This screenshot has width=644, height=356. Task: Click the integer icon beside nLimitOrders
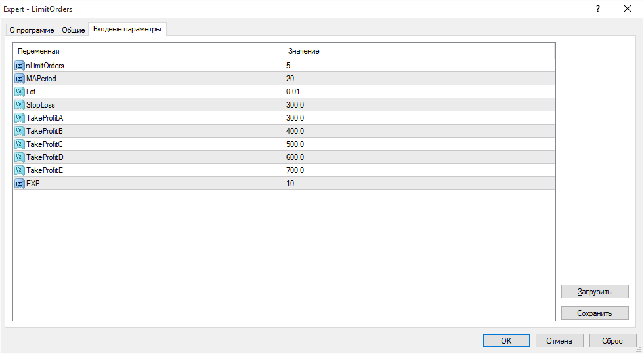point(19,66)
